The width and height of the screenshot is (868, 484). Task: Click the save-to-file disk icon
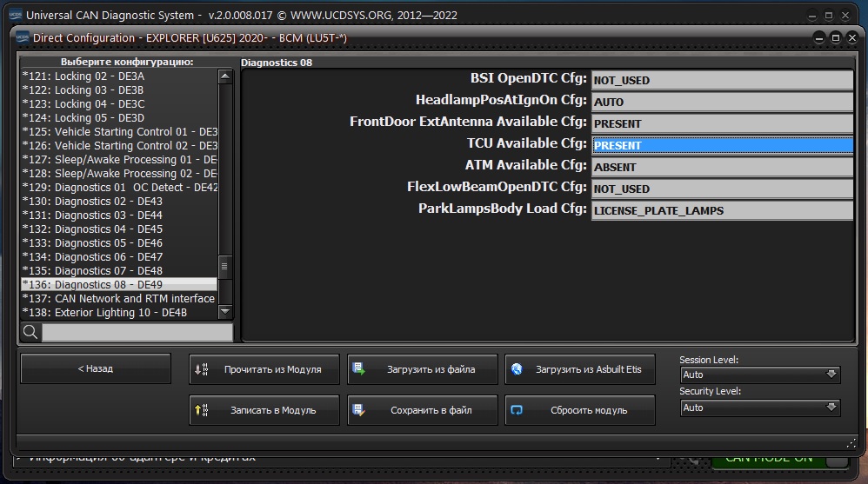coord(358,410)
